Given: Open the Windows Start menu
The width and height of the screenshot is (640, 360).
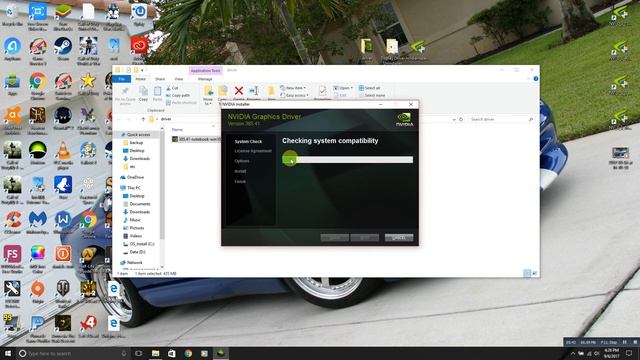Looking at the screenshot, I should pos(7,353).
